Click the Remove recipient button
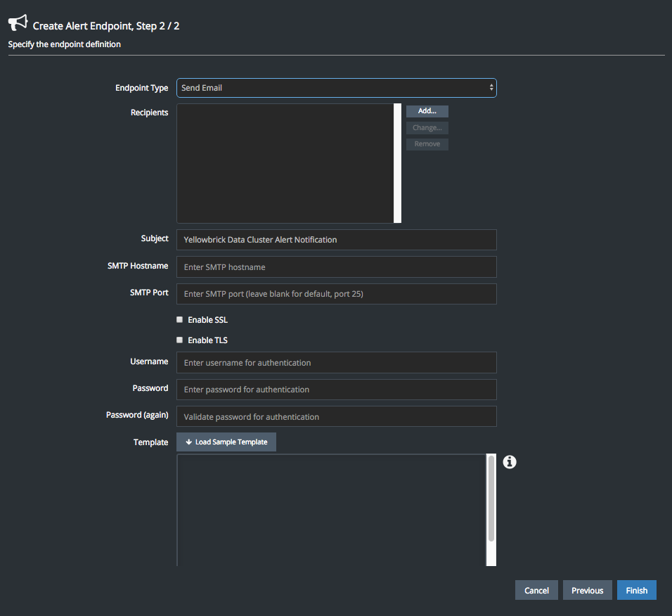This screenshot has height=616, width=672. coord(427,144)
